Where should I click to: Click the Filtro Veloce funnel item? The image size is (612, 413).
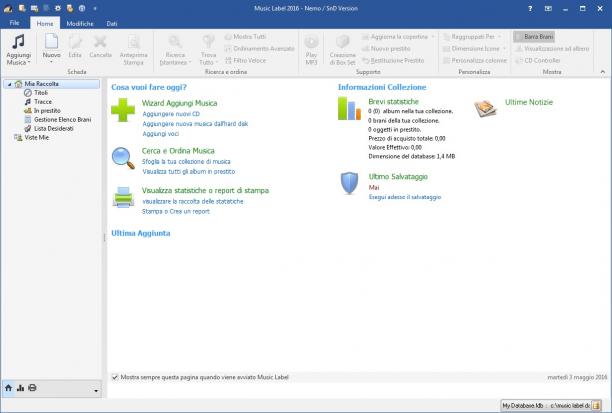(246, 61)
